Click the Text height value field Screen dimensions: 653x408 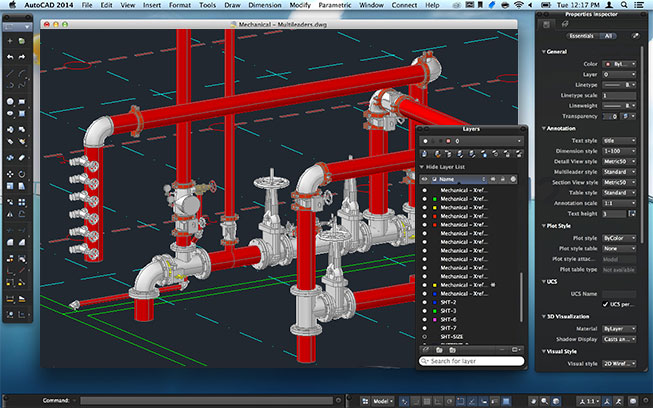[614, 214]
